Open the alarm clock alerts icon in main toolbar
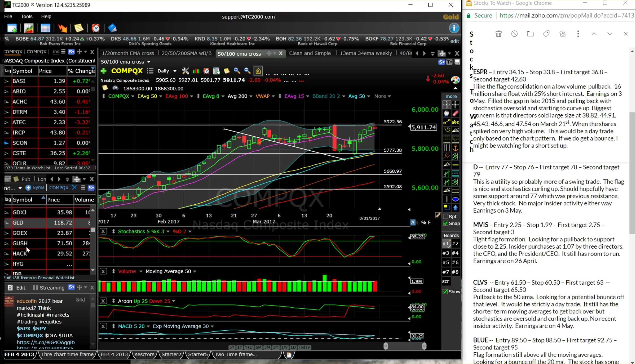The height and width of the screenshot is (364, 636). tap(96, 28)
